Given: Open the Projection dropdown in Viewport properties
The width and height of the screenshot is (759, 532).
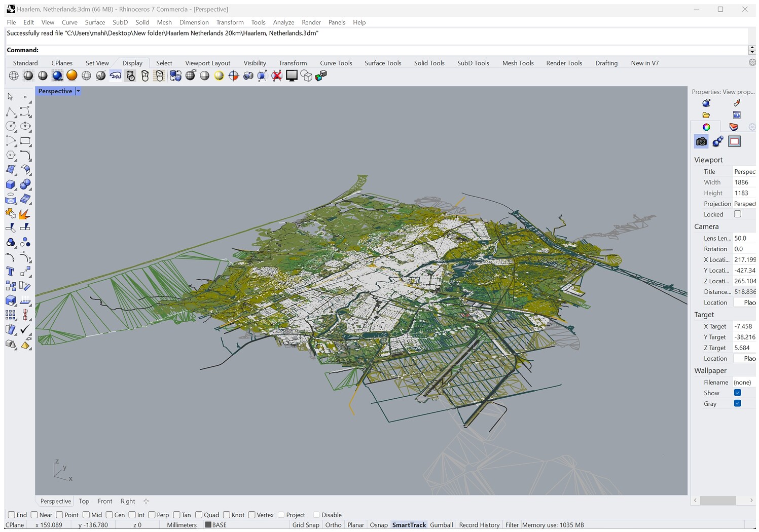Looking at the screenshot, I should pyautogui.click(x=744, y=204).
